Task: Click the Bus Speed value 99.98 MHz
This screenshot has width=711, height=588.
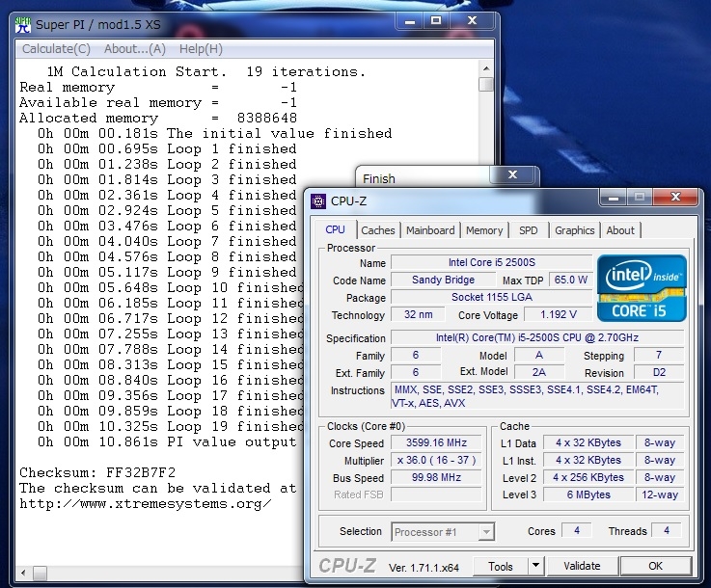Action: [436, 477]
